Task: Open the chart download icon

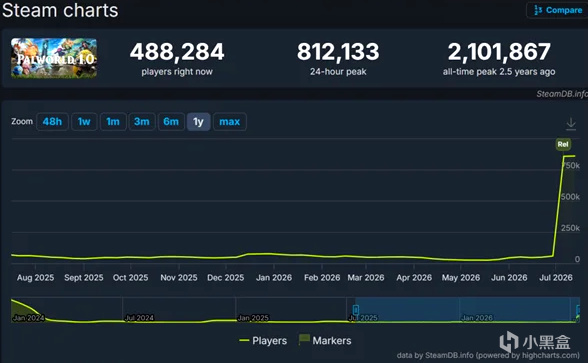Action: [x=571, y=123]
